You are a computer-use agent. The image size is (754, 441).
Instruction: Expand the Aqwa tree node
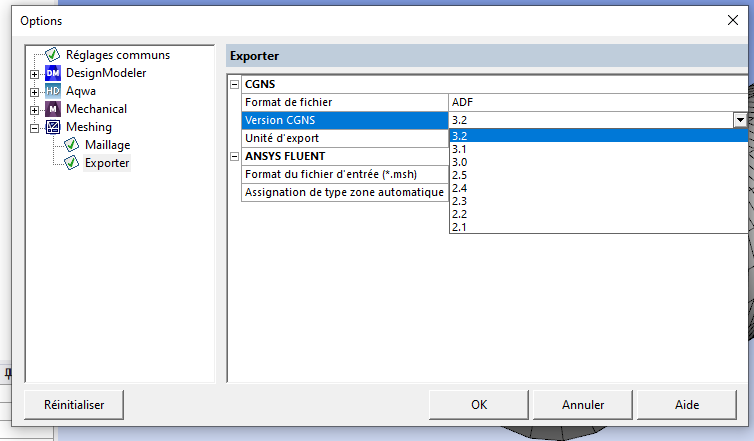(35, 92)
